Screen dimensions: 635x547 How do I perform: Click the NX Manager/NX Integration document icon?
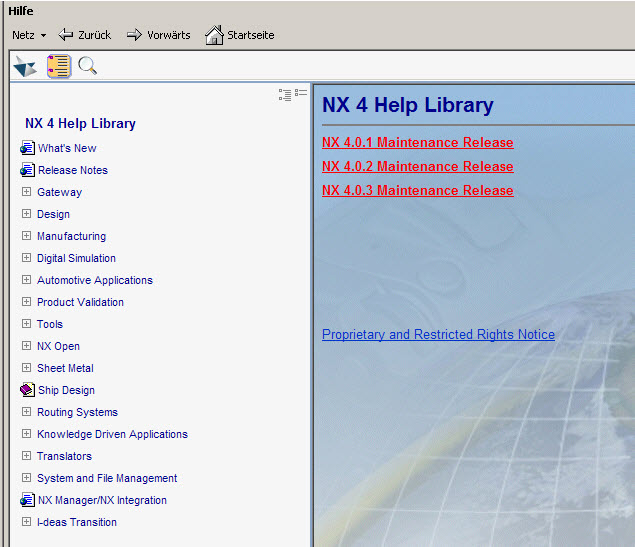28,500
